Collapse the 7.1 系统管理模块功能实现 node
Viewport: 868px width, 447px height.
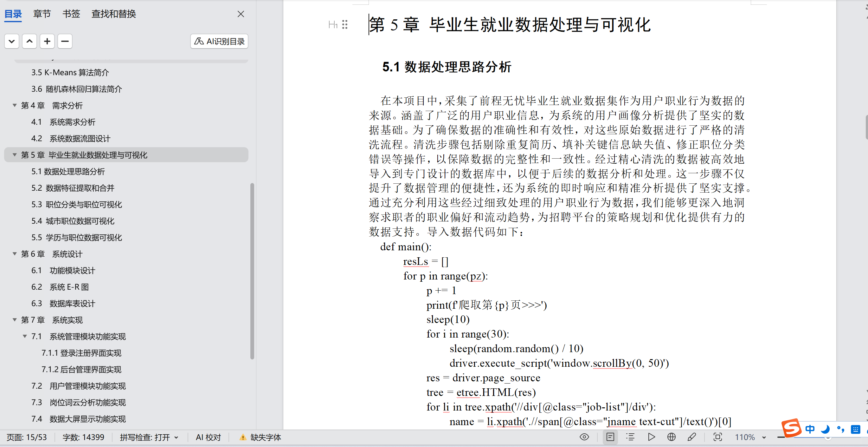tap(25, 336)
